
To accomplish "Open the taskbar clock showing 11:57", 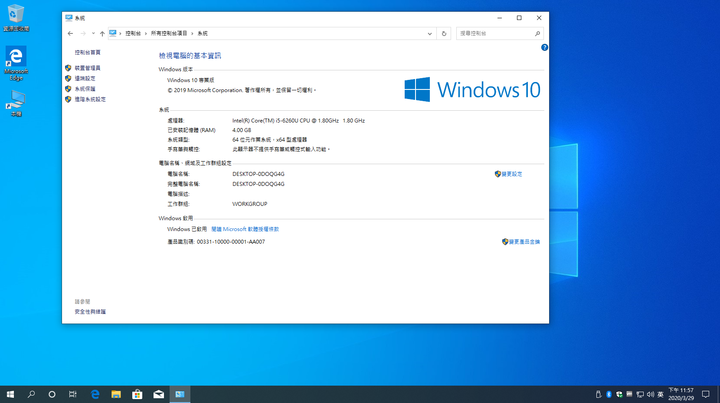I will [x=681, y=394].
